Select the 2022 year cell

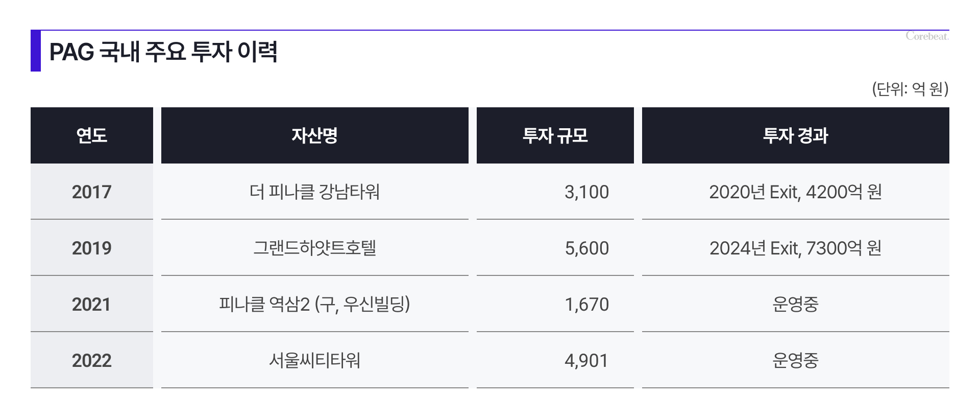click(92, 360)
